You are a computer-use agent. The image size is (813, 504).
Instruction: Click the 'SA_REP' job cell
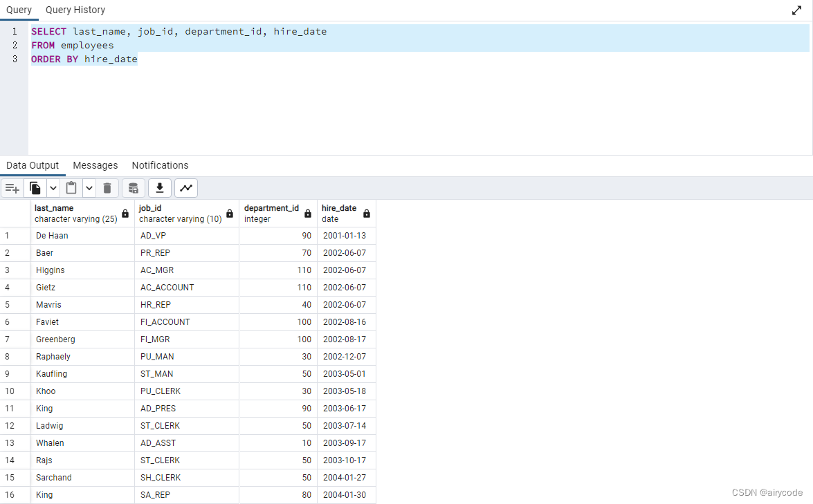coord(187,495)
